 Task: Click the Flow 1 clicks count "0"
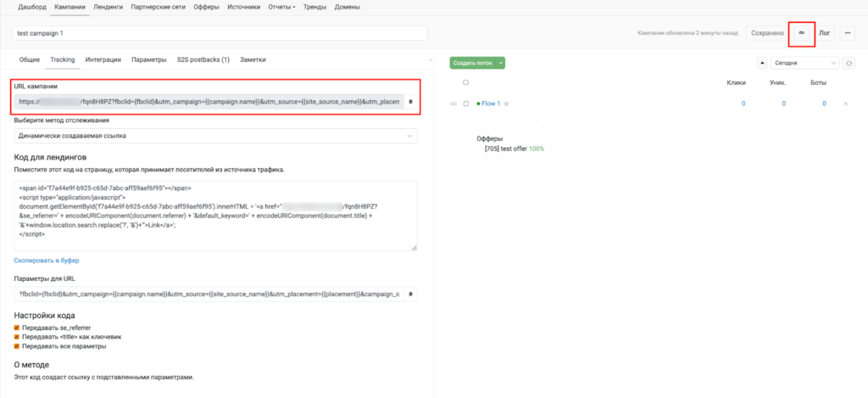(743, 104)
